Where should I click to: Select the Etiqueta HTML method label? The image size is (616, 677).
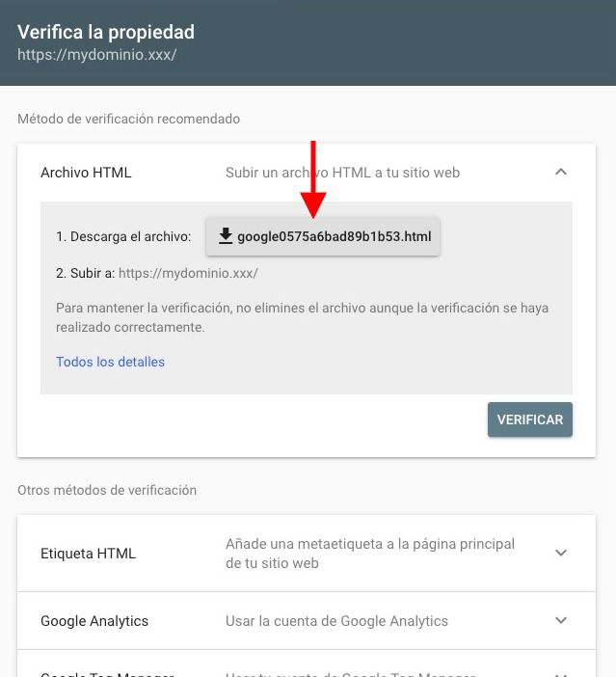click(88, 554)
